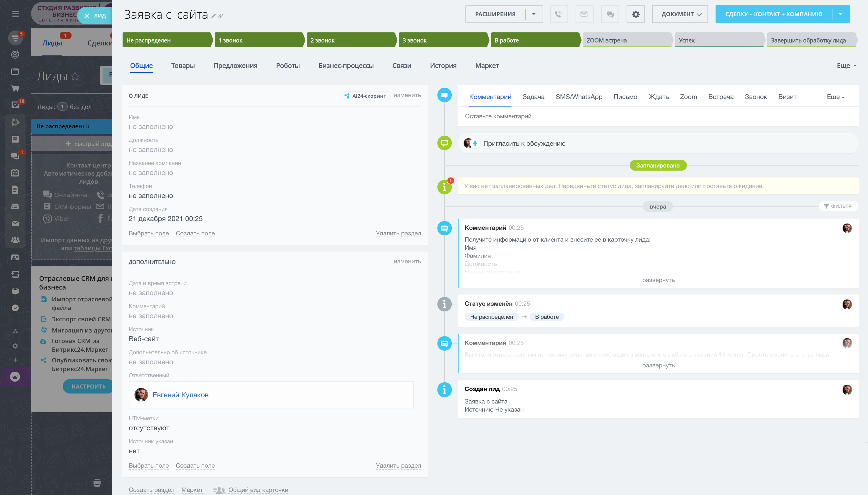Open the Задача tab in timeline
The width and height of the screenshot is (868, 495).
(x=533, y=97)
